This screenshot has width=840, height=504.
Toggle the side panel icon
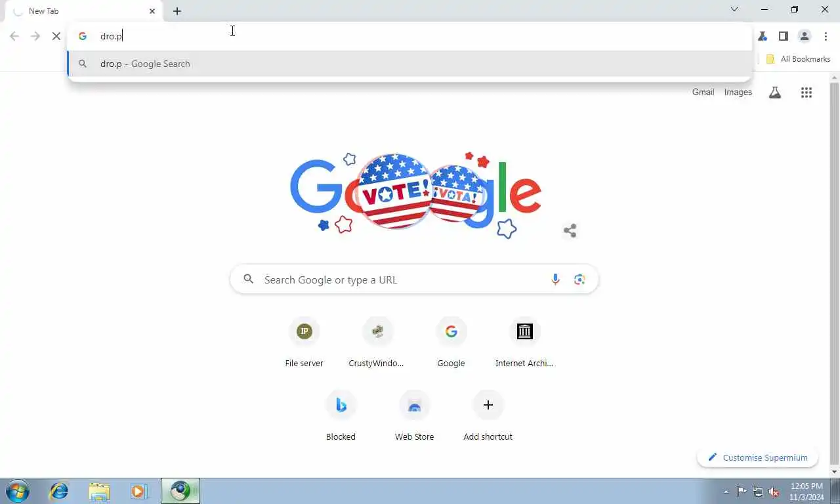point(784,36)
